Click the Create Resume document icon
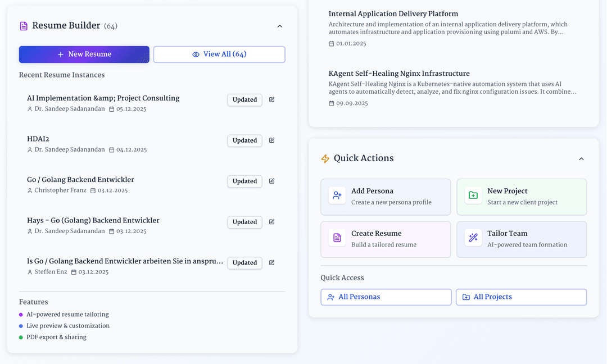The image size is (607, 364). click(337, 238)
